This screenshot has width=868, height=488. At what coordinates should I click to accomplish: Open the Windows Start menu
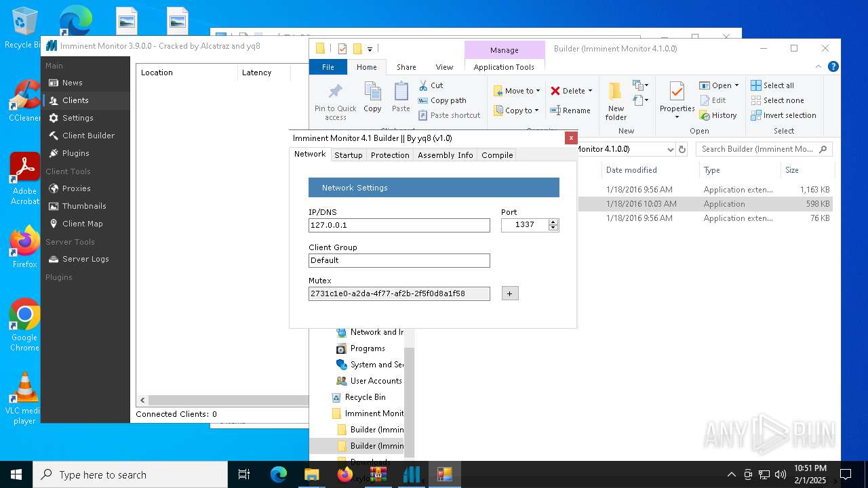pyautogui.click(x=16, y=474)
